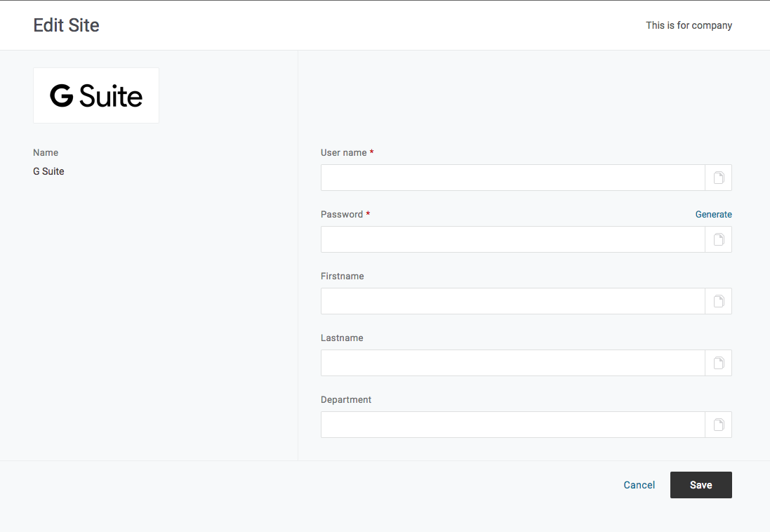
Task: Focus the Department text box
Action: (x=512, y=425)
